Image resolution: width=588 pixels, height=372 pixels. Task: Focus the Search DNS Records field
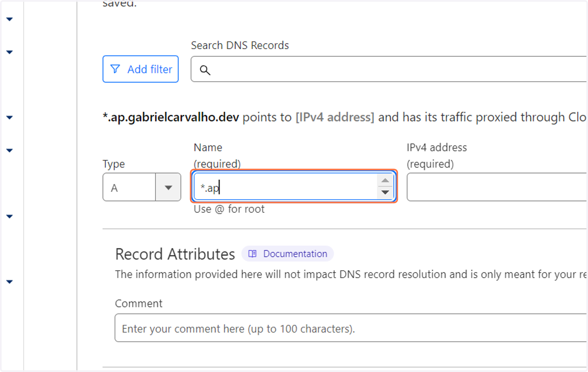pos(389,69)
